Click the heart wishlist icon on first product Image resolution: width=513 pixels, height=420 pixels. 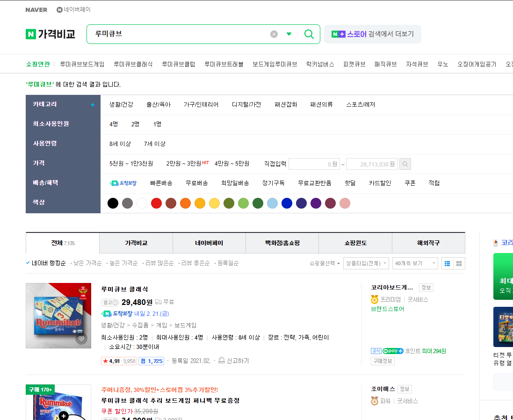[x=81, y=338]
